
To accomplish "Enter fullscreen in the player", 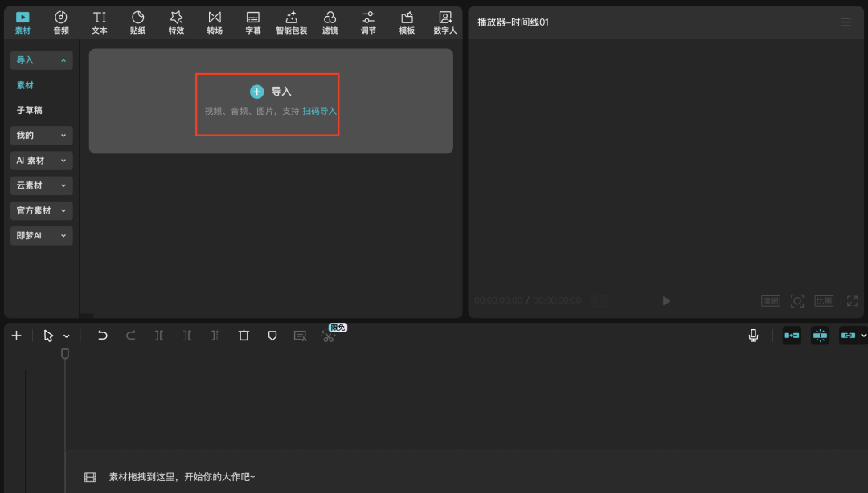I will 852,301.
